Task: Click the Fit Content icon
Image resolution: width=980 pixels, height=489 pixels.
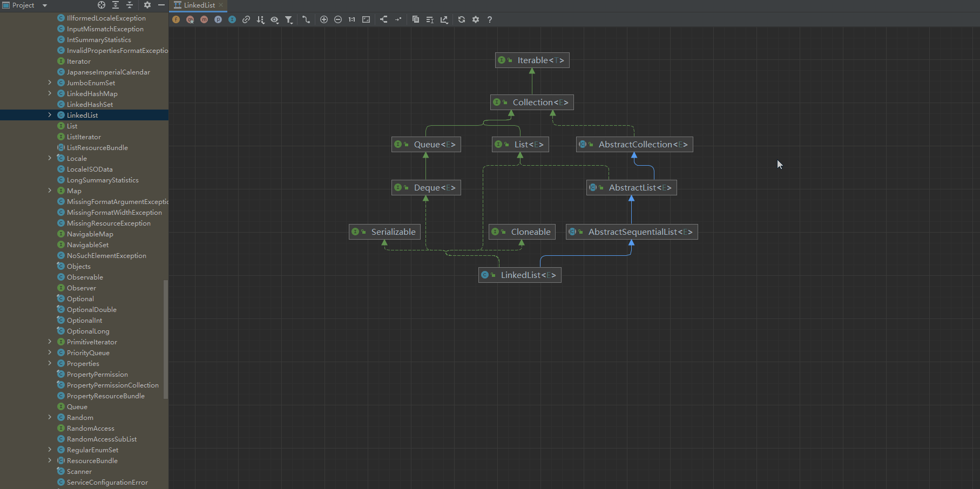Action: click(x=366, y=19)
